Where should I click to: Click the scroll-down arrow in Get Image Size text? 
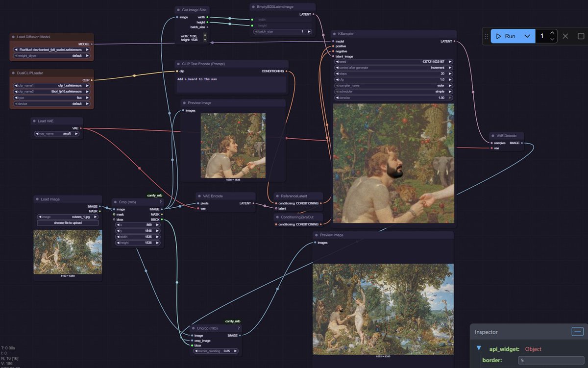(x=205, y=40)
